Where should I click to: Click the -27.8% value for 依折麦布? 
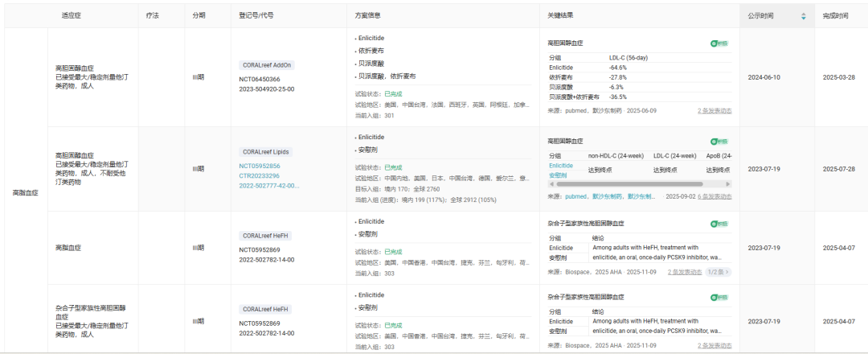pyautogui.click(x=618, y=77)
